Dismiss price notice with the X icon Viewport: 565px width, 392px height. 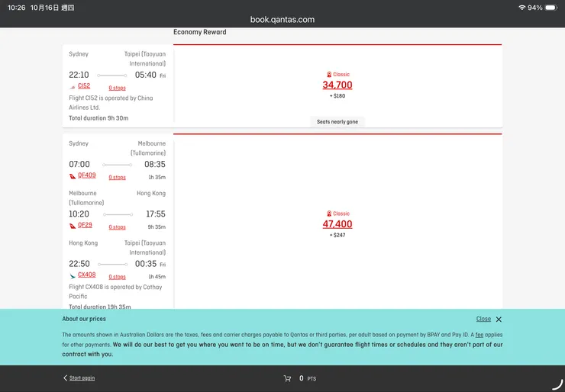(x=499, y=320)
